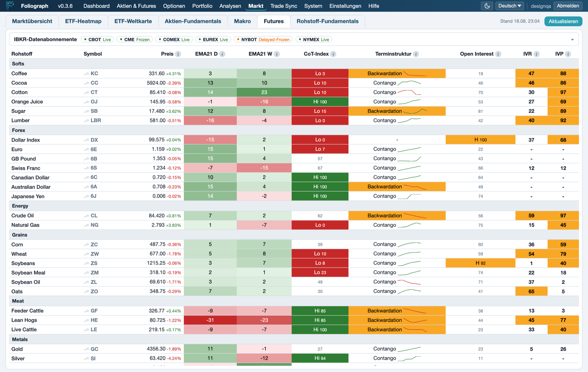Go to Portfolio in the top navigation
This screenshot has height=372, width=588.
[202, 6]
